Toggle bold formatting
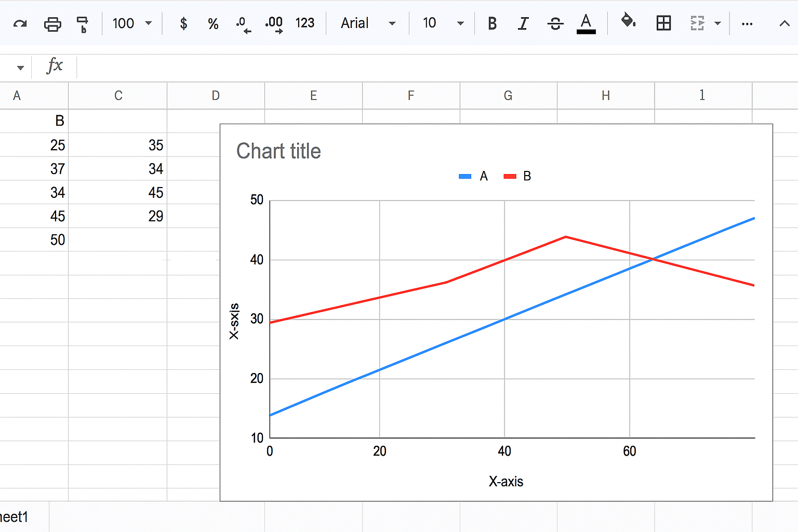Image resolution: width=798 pixels, height=532 pixels. click(492, 23)
